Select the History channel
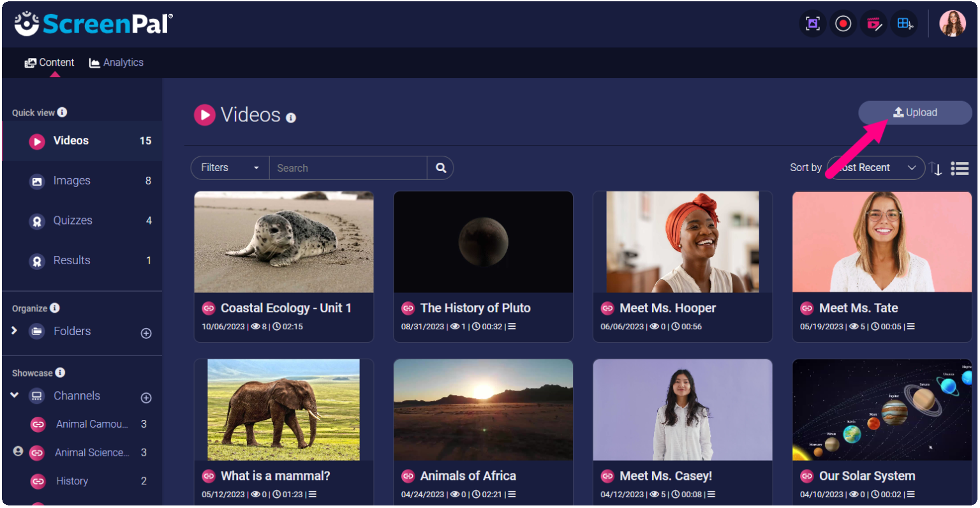The height and width of the screenshot is (508, 980). 72,481
